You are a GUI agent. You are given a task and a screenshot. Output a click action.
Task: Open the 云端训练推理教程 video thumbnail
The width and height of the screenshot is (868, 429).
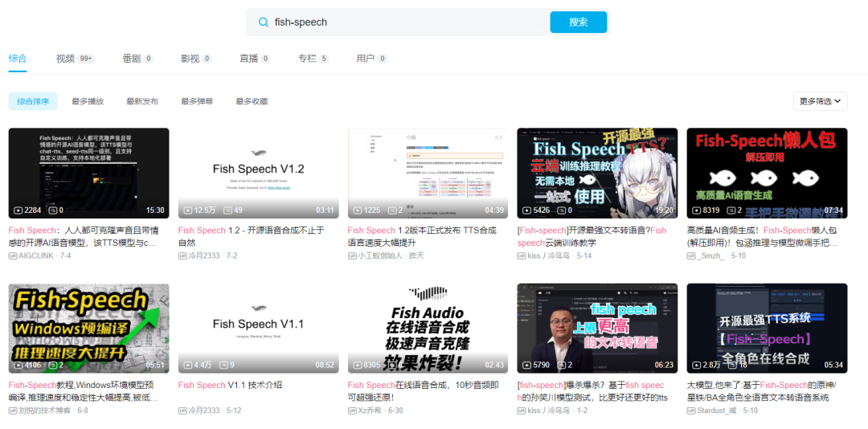[x=597, y=173]
